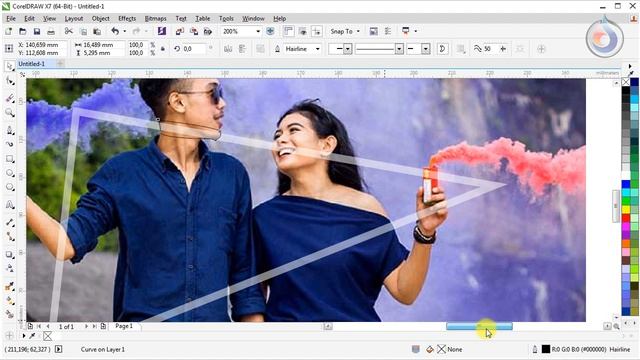Viewport: 640px width, 360px height.
Task: Open the end arrowhead dropdown
Action: pos(426,49)
